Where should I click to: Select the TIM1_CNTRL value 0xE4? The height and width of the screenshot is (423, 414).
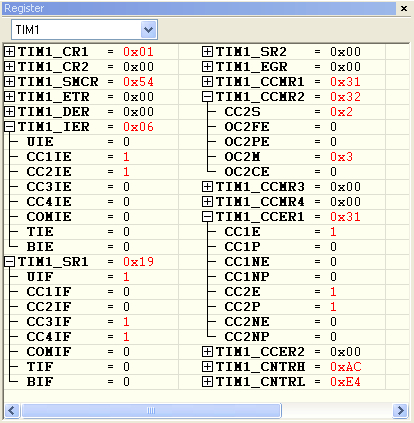tap(346, 382)
